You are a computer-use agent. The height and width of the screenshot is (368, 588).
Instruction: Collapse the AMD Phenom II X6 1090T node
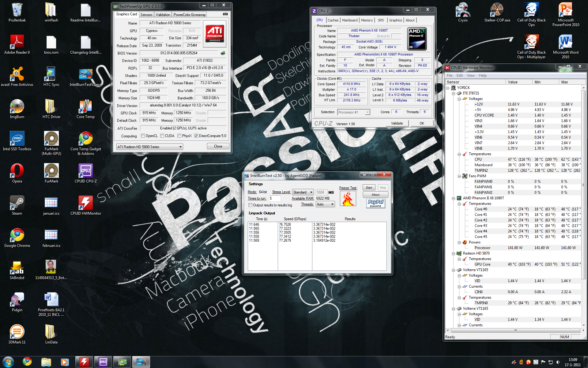coord(454,198)
